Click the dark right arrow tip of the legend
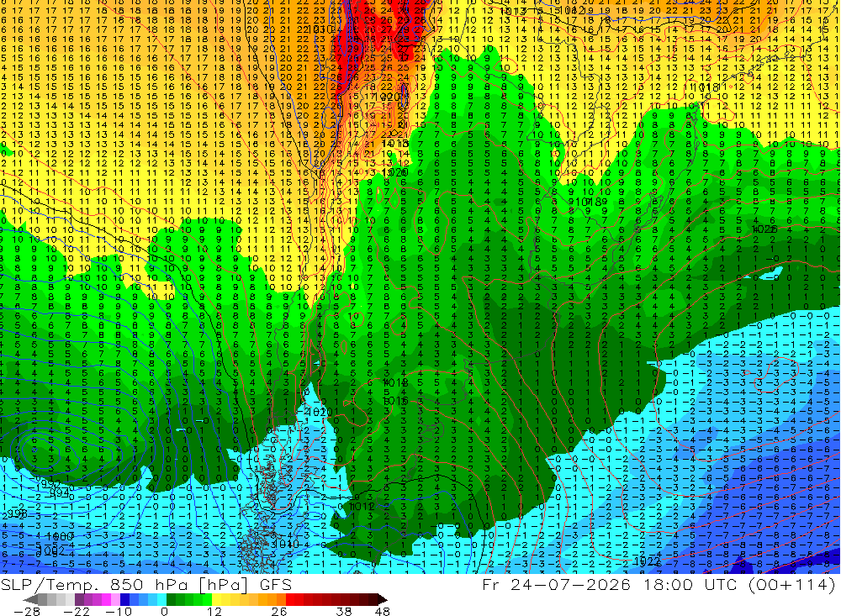Image resolution: width=841 pixels, height=616 pixels. pyautogui.click(x=383, y=600)
